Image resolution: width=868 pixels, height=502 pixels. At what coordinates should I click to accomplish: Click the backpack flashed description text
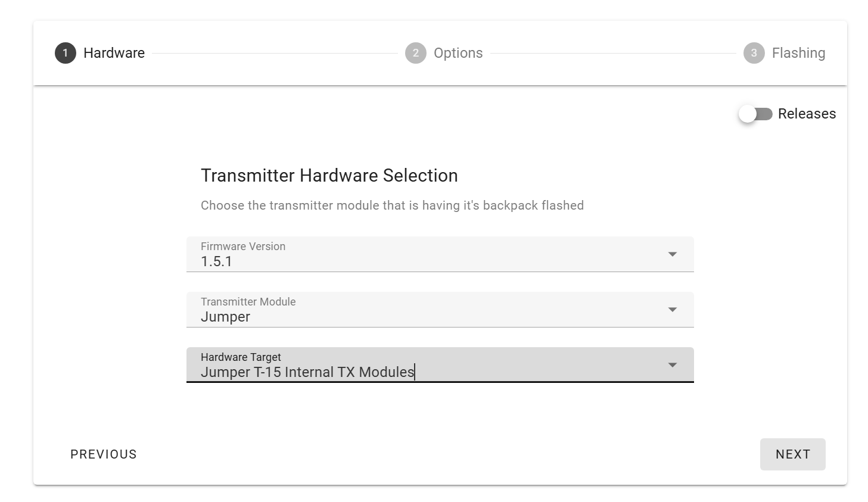coord(392,205)
